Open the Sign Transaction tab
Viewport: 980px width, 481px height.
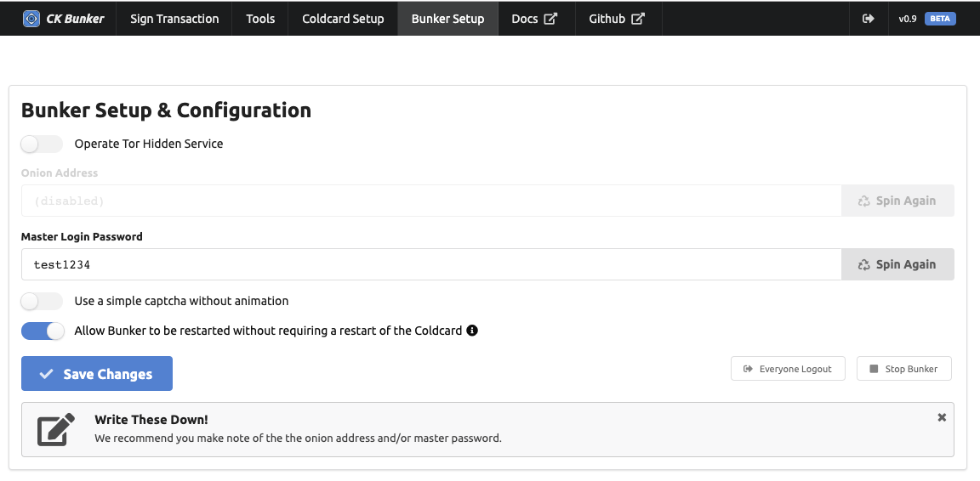pyautogui.click(x=174, y=19)
